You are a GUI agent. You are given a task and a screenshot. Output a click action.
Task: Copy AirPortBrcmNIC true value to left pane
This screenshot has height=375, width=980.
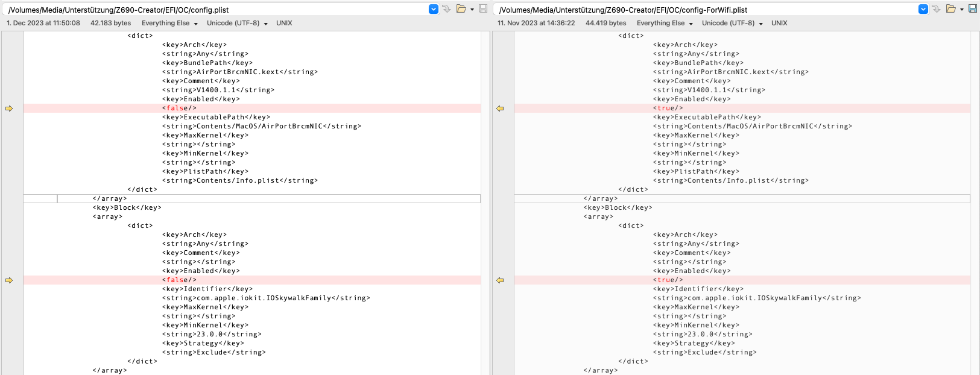[500, 109]
